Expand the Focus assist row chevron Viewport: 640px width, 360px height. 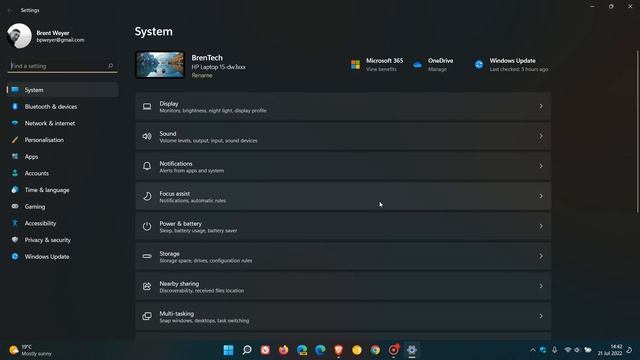pos(541,196)
